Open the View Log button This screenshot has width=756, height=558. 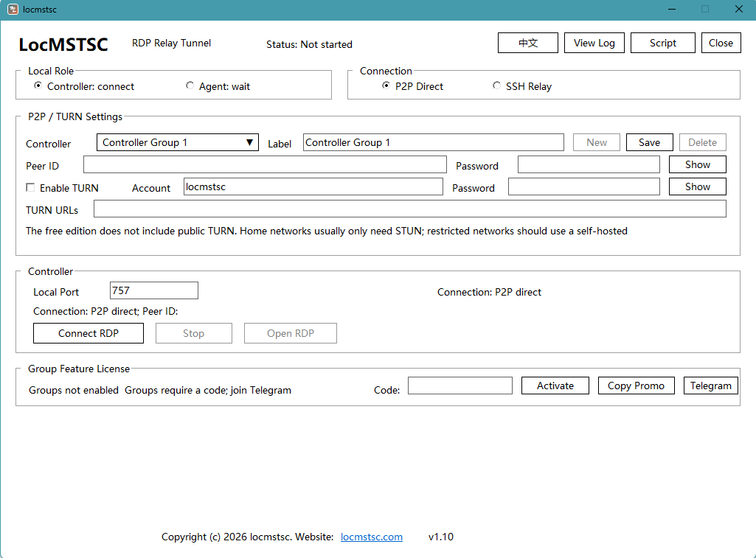594,43
